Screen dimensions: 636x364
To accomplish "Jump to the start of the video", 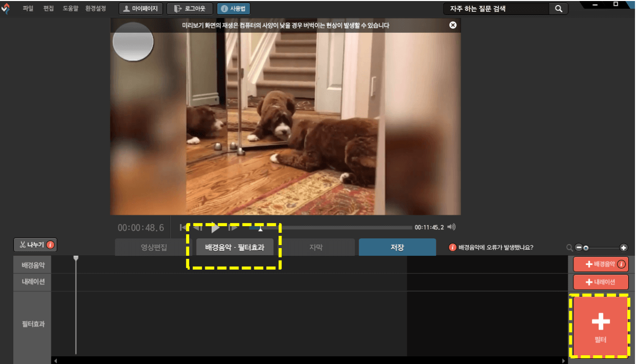I will (x=183, y=227).
